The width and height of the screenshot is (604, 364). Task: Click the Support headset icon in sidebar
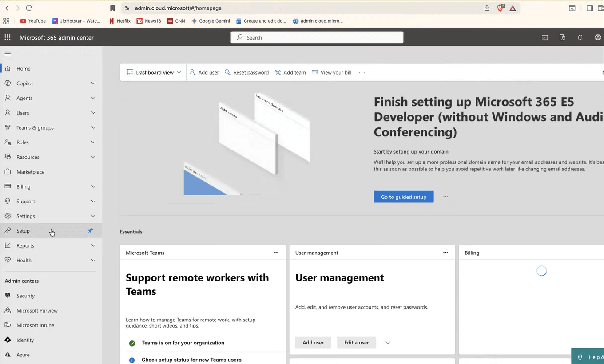[x=8, y=201]
